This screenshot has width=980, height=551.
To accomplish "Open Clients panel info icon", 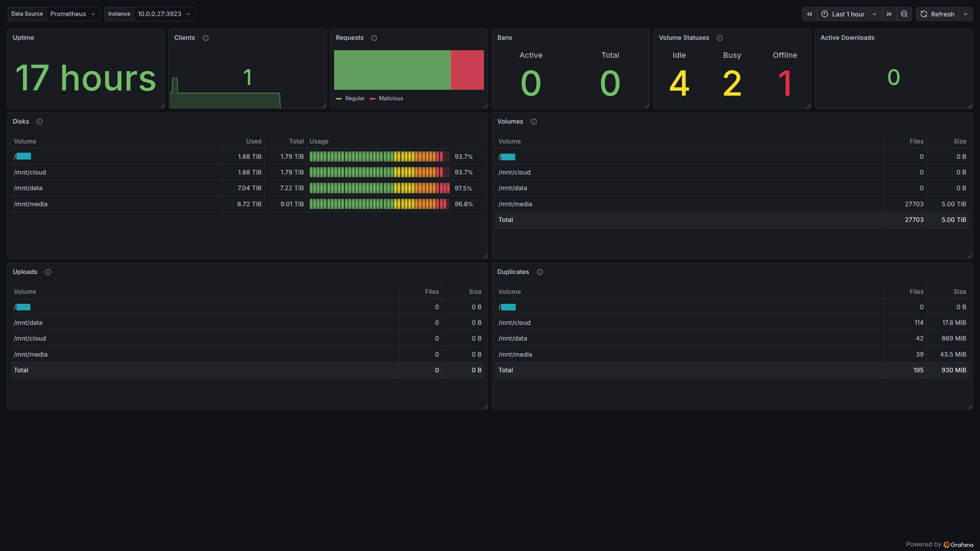I will [206, 38].
